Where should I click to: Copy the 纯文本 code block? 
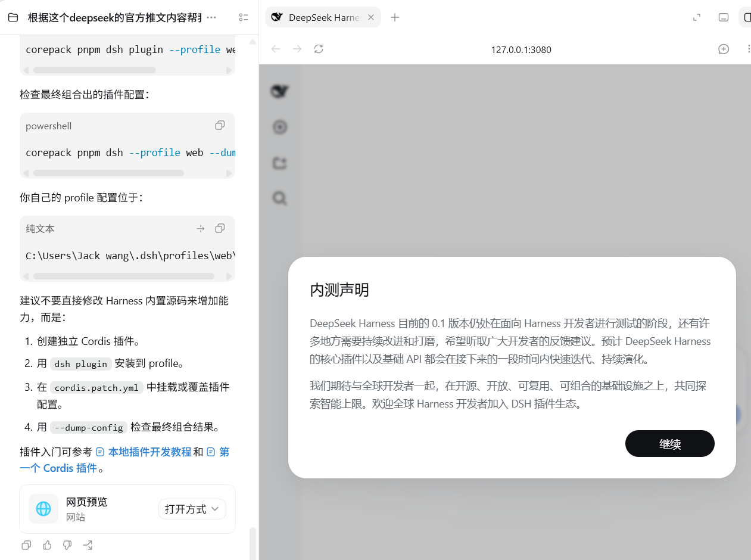(220, 229)
